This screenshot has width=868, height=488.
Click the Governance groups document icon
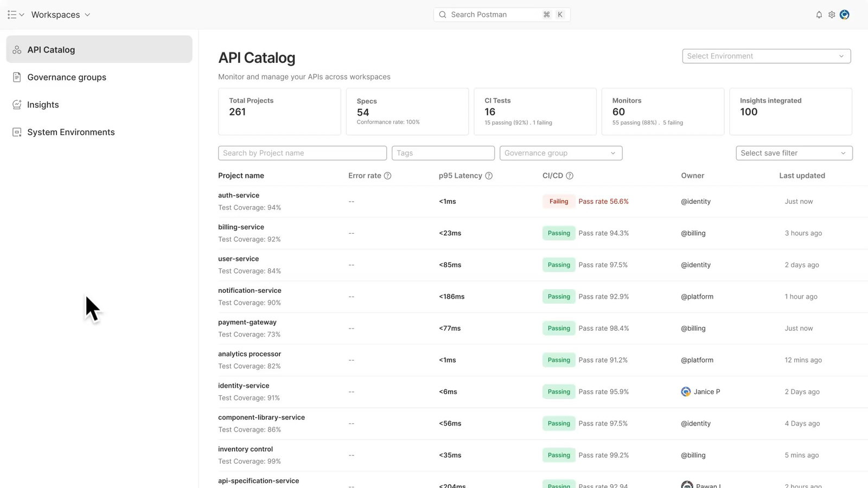pyautogui.click(x=16, y=77)
